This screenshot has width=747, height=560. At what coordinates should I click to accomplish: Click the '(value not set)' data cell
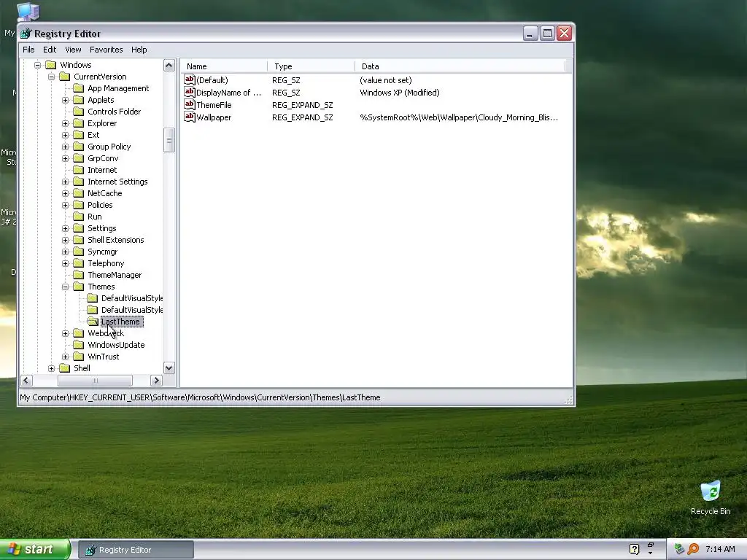point(386,80)
